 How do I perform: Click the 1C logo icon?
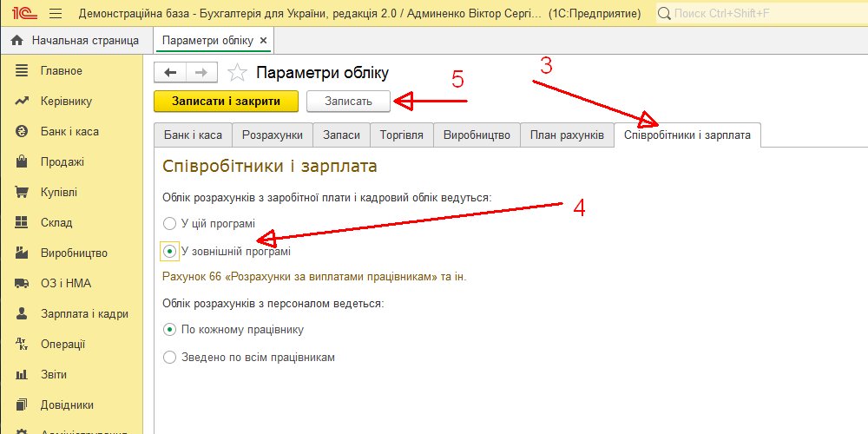point(23,13)
